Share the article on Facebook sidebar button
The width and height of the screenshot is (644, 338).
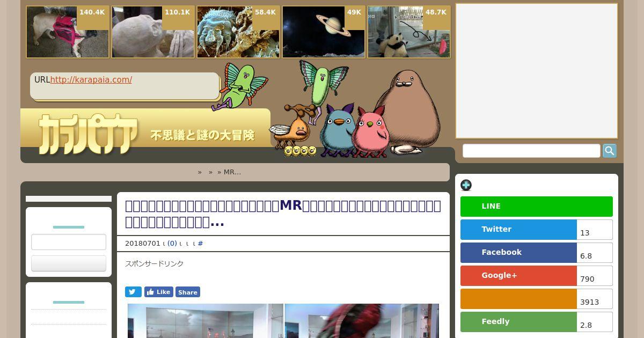click(x=518, y=253)
